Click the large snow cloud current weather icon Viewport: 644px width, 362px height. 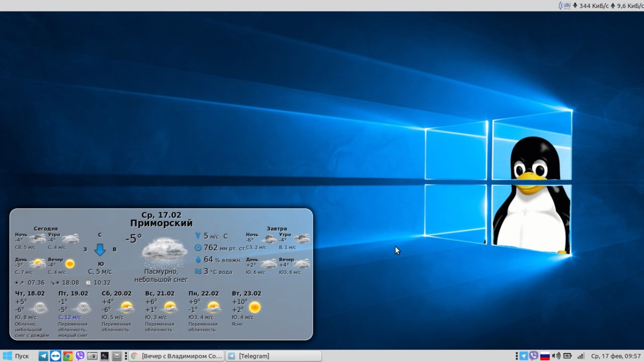click(165, 252)
